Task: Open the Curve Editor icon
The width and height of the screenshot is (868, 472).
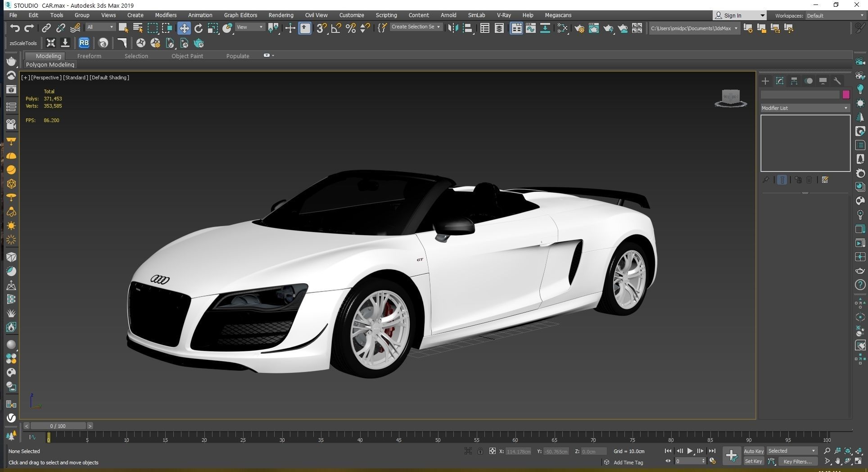Action: (x=531, y=28)
